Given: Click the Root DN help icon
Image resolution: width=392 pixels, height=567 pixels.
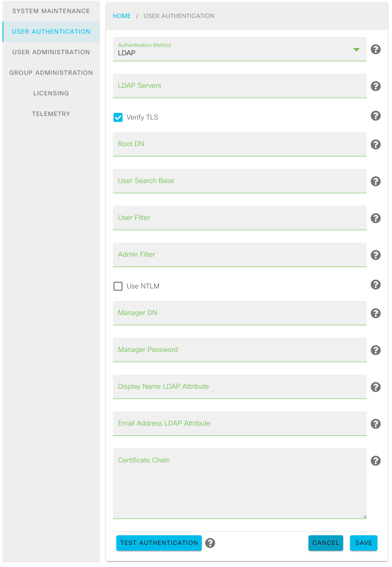Looking at the screenshot, I should (376, 144).
